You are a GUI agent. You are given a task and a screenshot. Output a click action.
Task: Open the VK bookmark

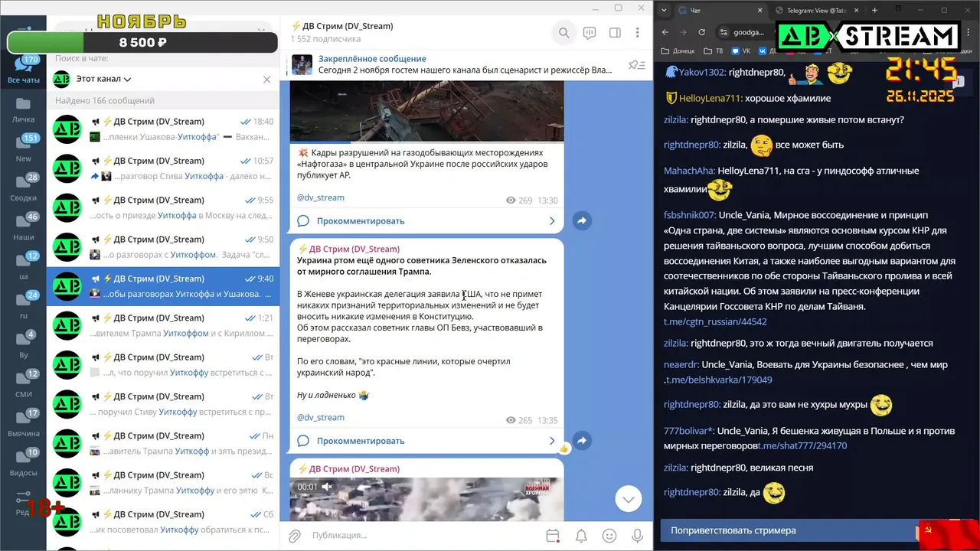[x=741, y=51]
